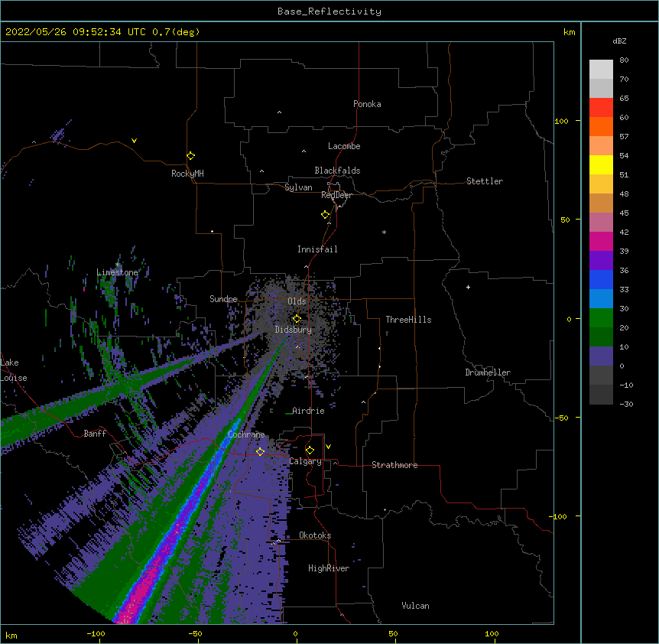Screen dimensions: 659x644
Task: Click the 50 tick on right axis
Action: pyautogui.click(x=565, y=220)
